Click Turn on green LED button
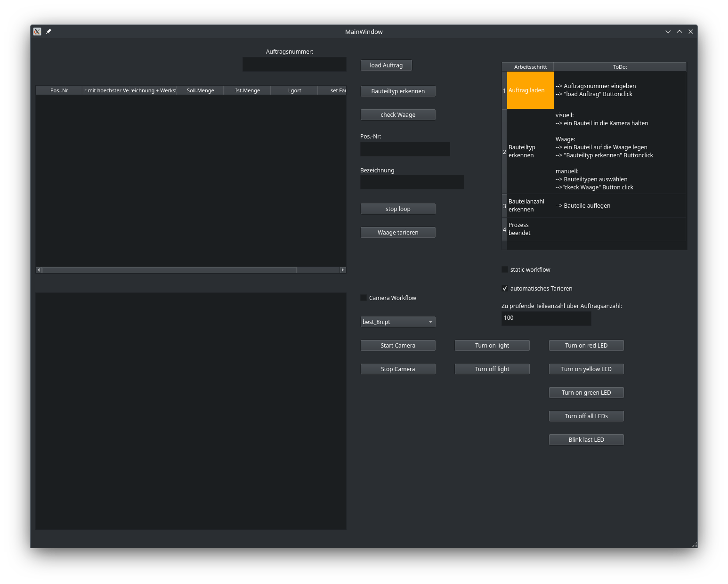 tap(586, 393)
